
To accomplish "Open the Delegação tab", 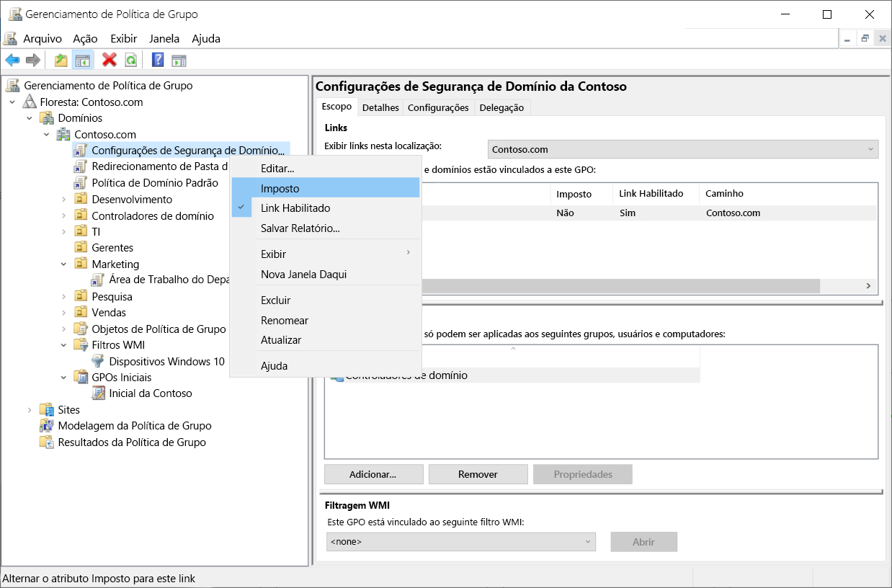I will click(502, 107).
